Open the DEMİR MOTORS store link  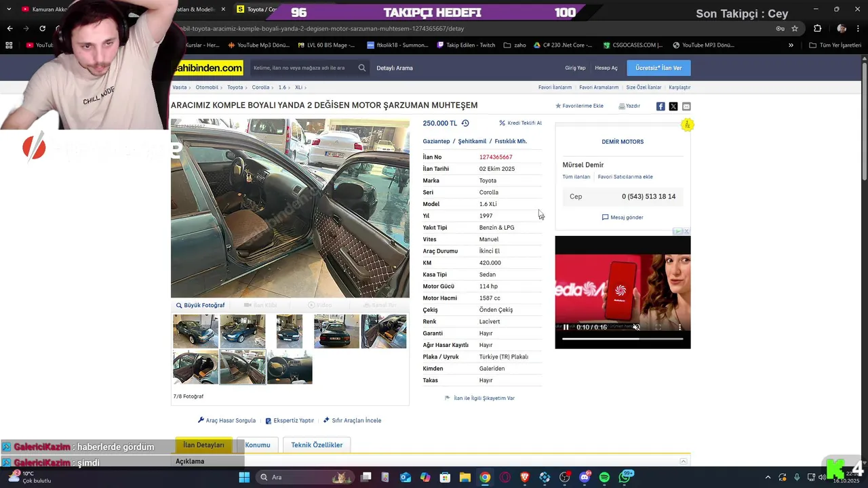pos(623,142)
